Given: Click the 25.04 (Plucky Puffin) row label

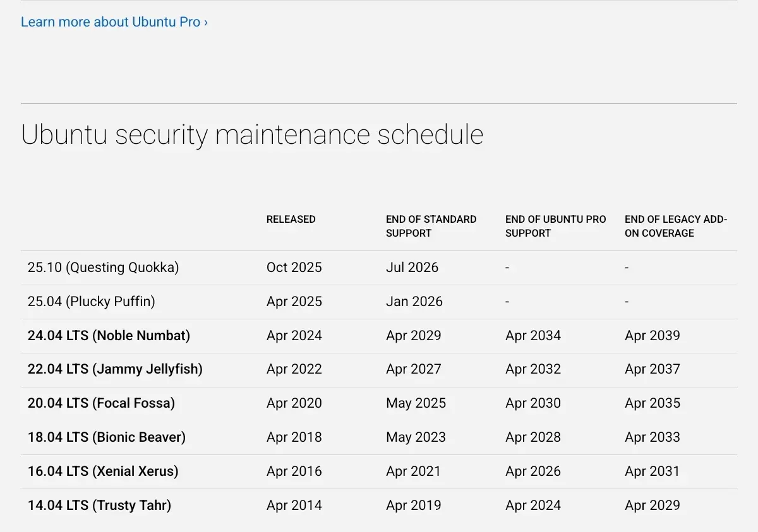Looking at the screenshot, I should tap(91, 302).
